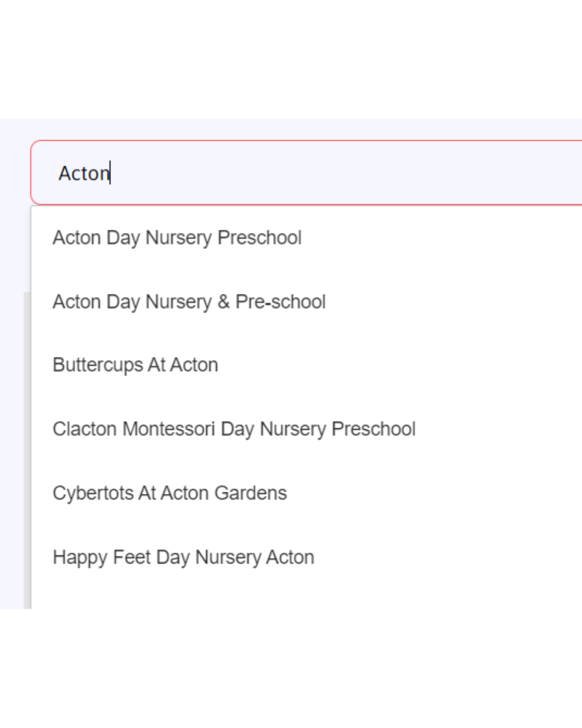
Task: Select the Buttercups nursery suggestion
Action: click(306, 365)
